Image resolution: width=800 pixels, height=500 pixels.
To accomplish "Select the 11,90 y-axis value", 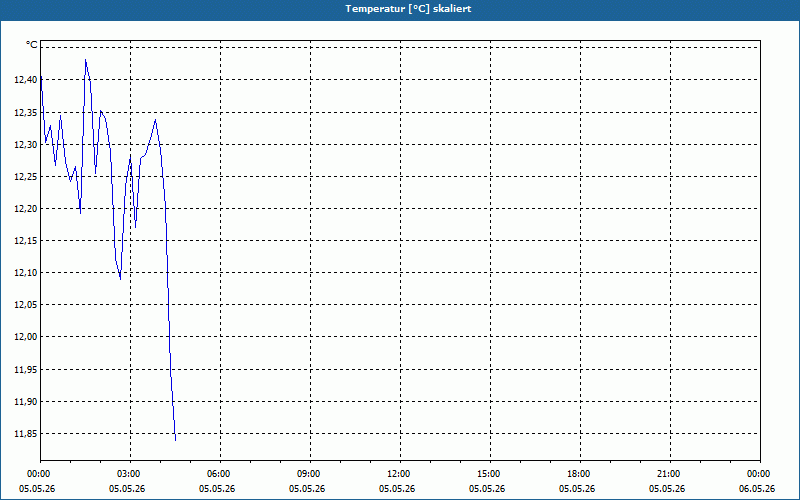I will 26,402.
